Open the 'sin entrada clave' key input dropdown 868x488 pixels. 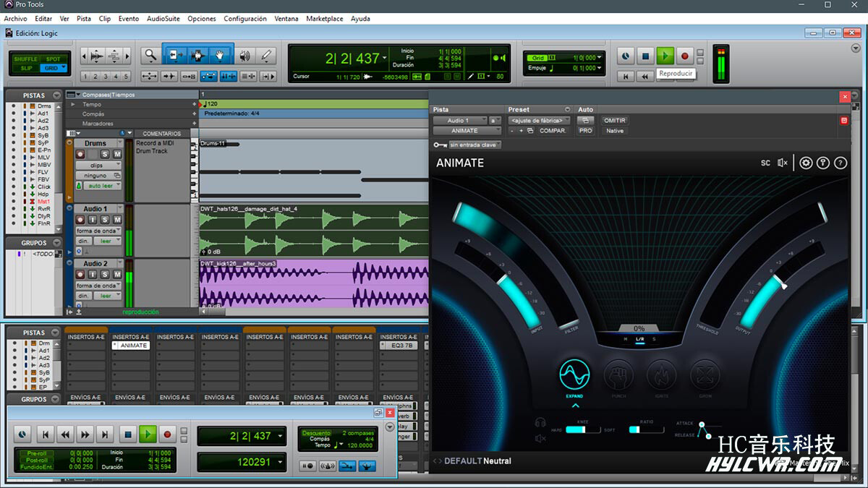click(474, 145)
